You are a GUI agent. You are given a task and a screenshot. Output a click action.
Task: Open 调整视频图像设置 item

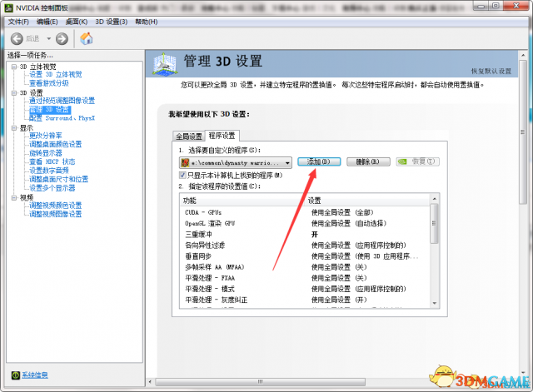(x=56, y=214)
